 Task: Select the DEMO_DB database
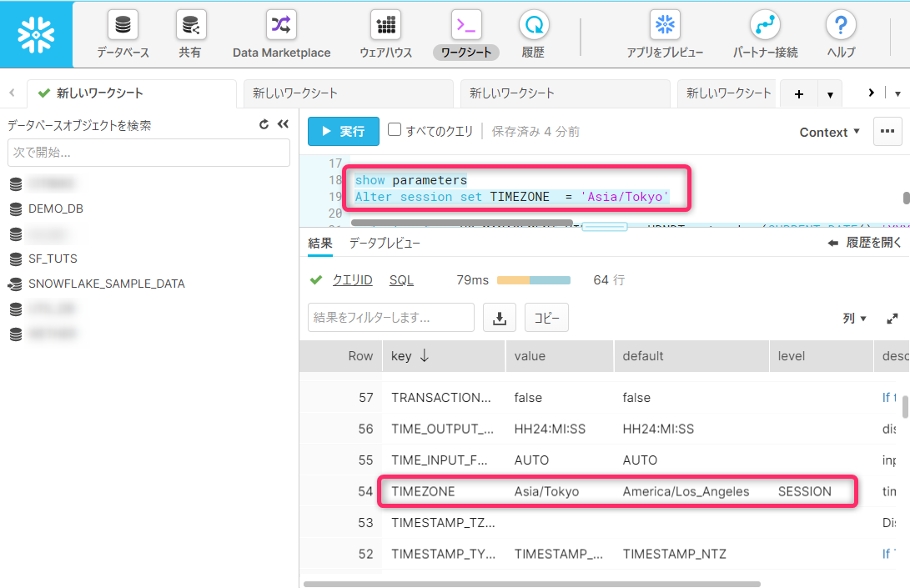coord(56,209)
